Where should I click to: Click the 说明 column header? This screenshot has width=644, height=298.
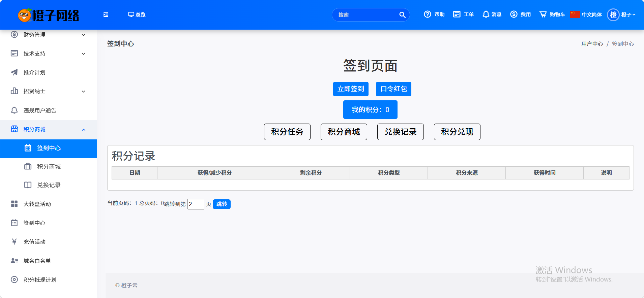coord(606,173)
